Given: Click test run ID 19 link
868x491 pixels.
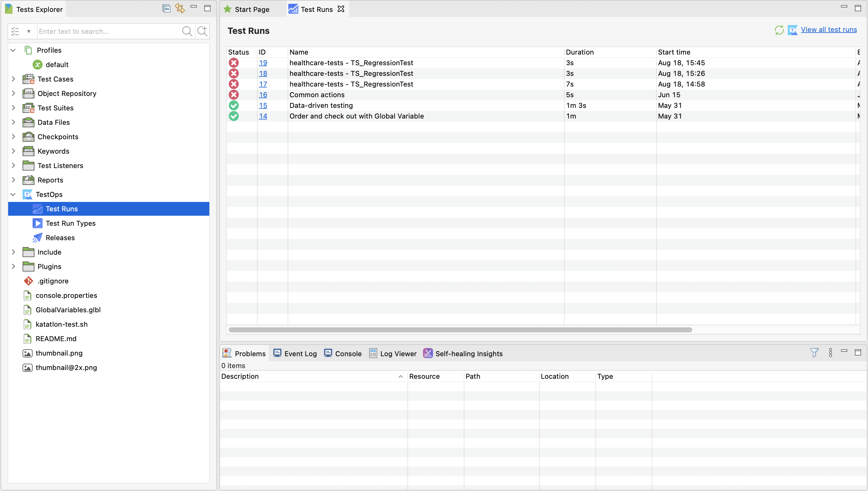Looking at the screenshot, I should click(x=262, y=63).
